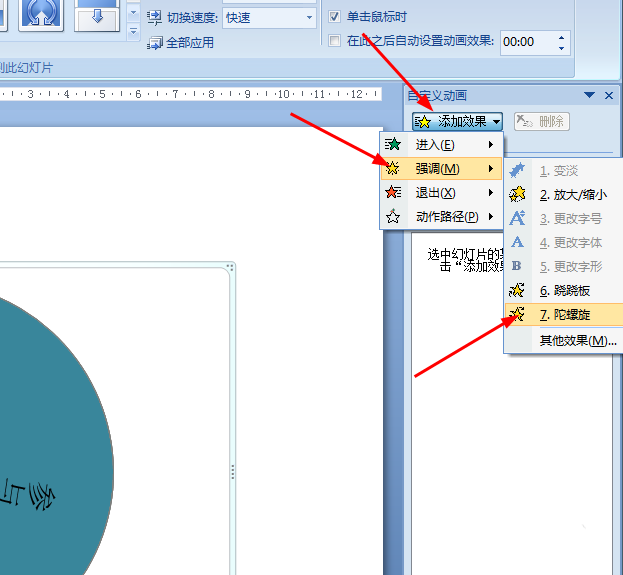Image resolution: width=623 pixels, height=575 pixels.
Task: Click the 00:00 auto-advance time field
Action: point(527,42)
